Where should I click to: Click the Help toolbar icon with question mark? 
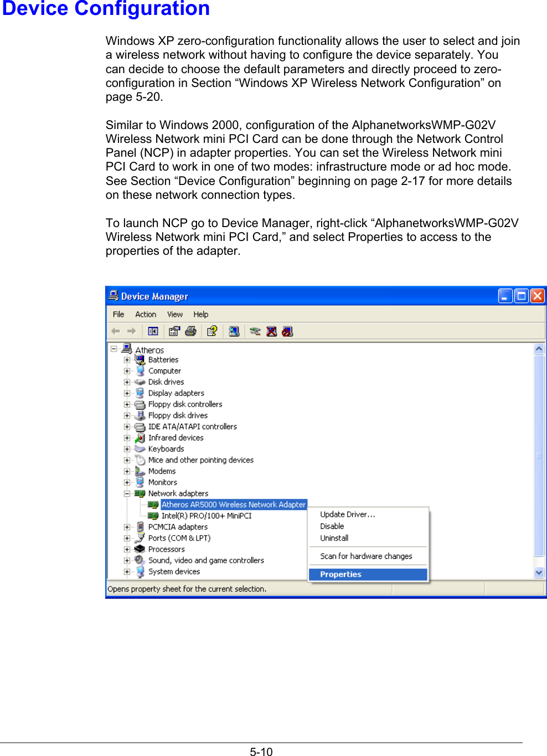pyautogui.click(x=212, y=331)
